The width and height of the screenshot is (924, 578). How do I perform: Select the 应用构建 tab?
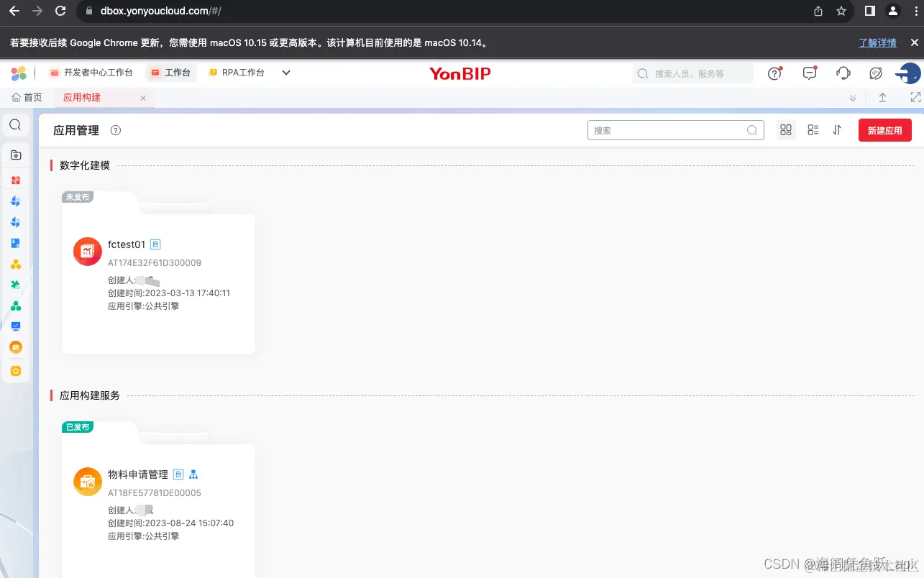[82, 98]
